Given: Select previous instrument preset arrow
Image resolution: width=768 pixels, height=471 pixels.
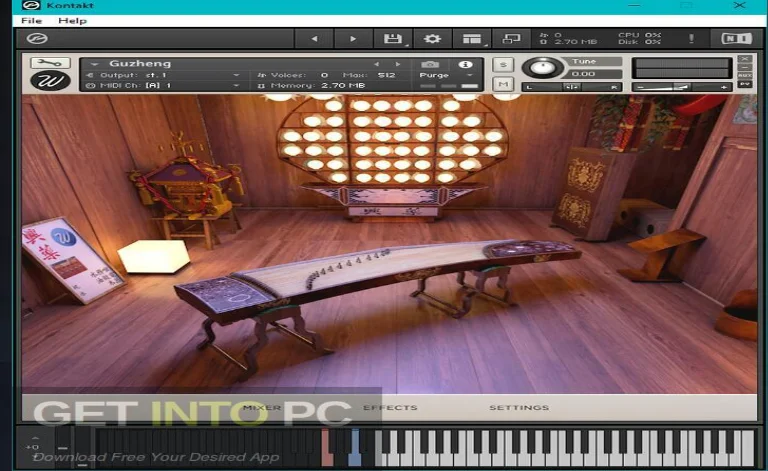Looking at the screenshot, I should [376, 64].
